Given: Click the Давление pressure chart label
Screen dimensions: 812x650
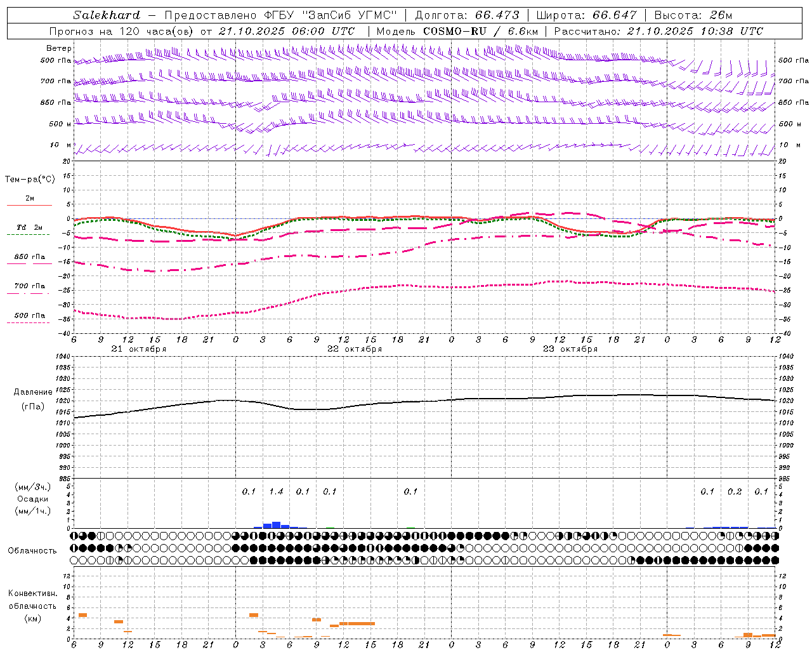Looking at the screenshot, I should pos(33,392).
